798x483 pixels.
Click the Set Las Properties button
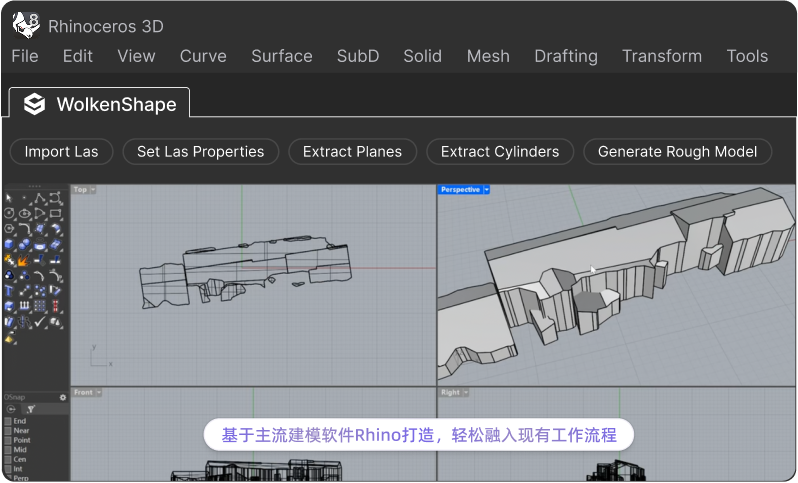(x=201, y=152)
